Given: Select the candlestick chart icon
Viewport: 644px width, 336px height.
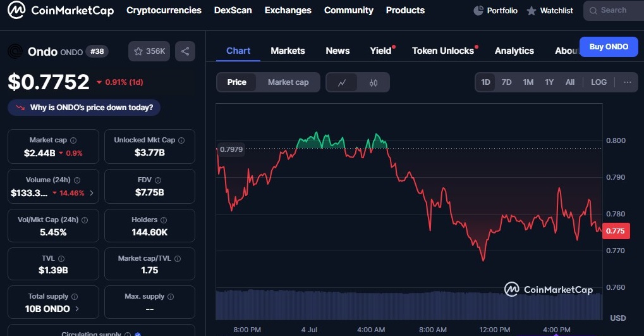Looking at the screenshot, I should (x=374, y=82).
